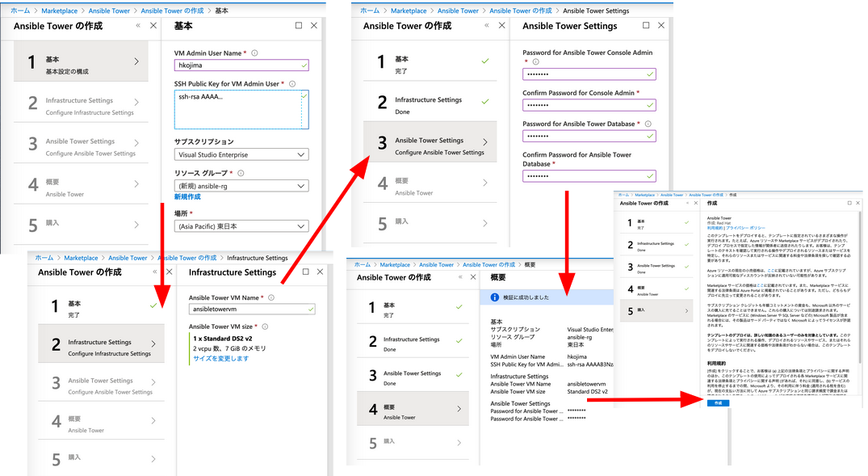Select step 3 in the Ansible Tower Settings screenshot
The image size is (868, 476).
click(430, 142)
